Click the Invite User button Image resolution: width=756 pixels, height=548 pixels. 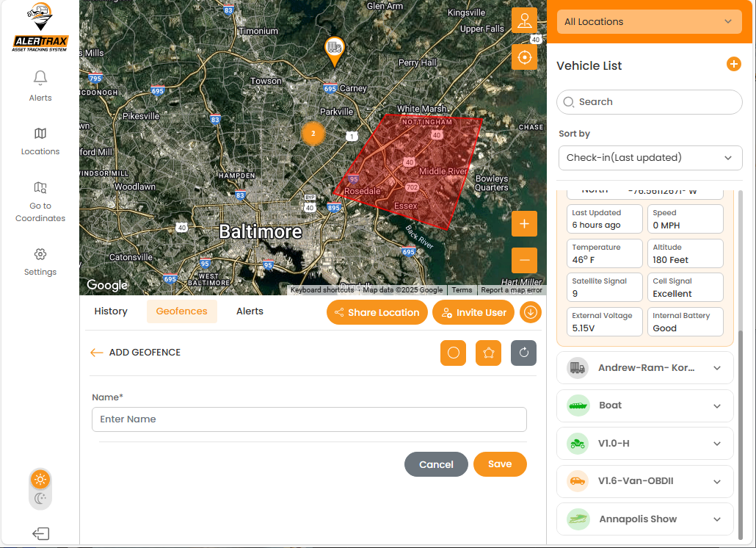(x=473, y=312)
